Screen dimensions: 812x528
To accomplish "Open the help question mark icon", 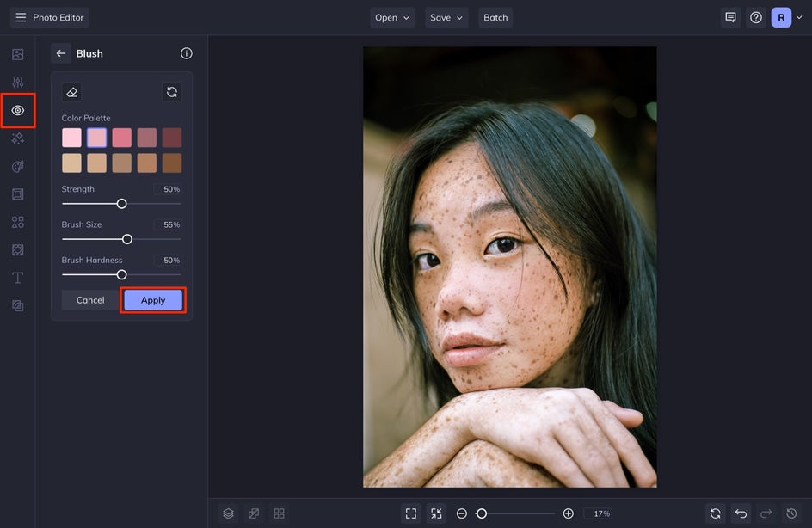I will [756, 17].
